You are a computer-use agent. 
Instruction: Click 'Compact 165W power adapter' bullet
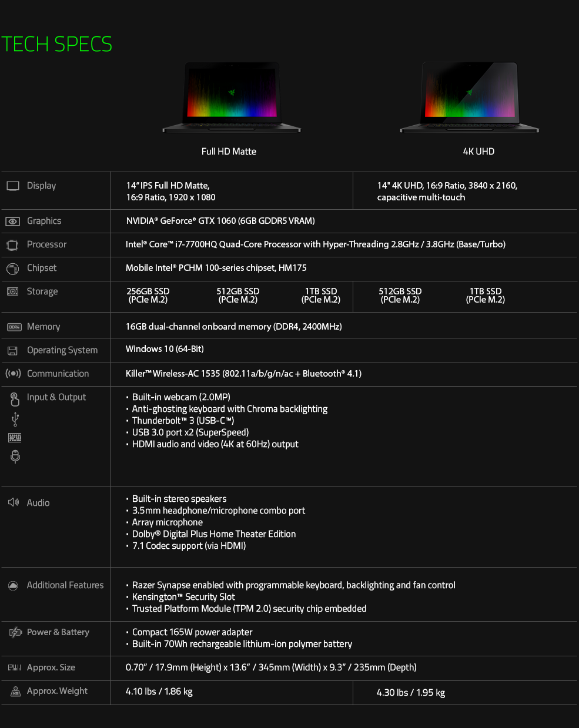coord(192,632)
